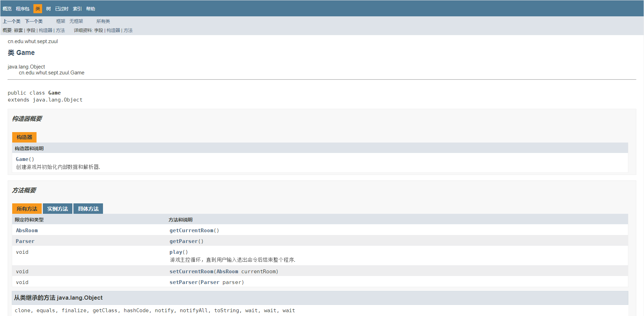
Task: Go to 上一个类 previous class
Action: click(x=11, y=21)
